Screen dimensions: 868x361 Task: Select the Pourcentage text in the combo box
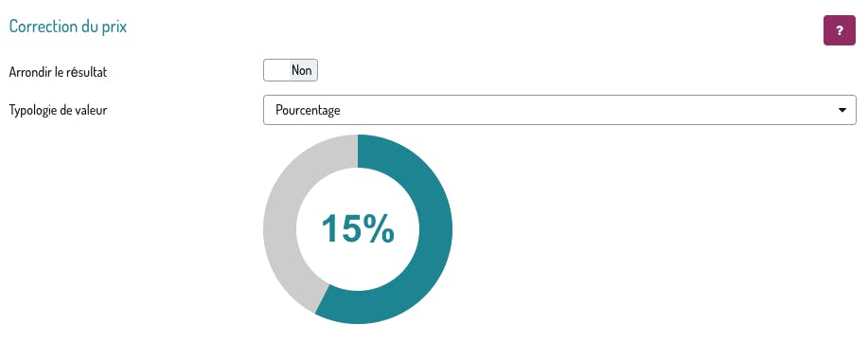pos(308,110)
